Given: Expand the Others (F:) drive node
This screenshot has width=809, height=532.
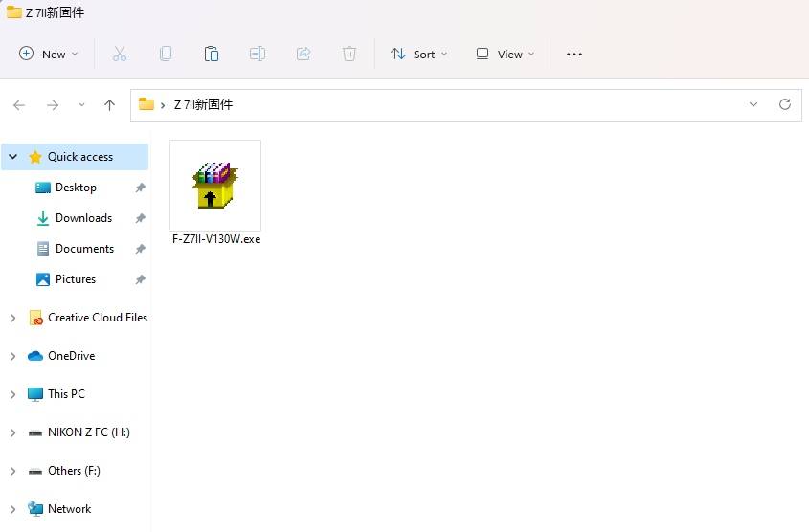Looking at the screenshot, I should (12, 471).
